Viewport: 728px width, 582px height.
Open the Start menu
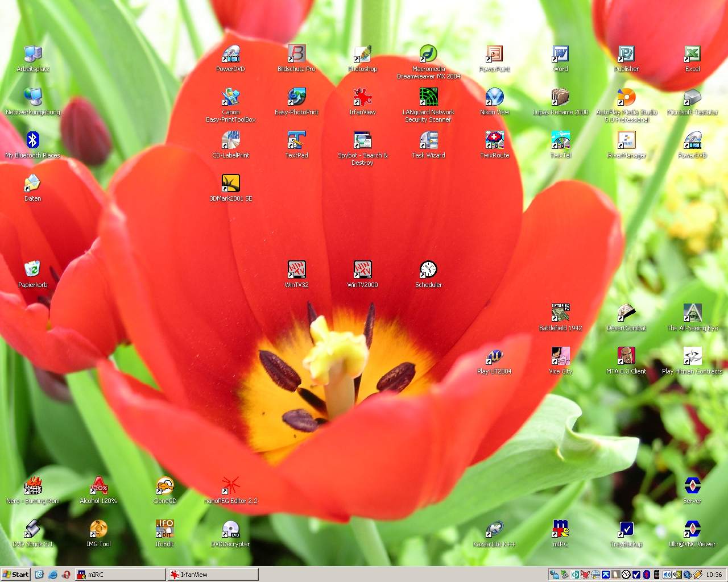[x=16, y=575]
